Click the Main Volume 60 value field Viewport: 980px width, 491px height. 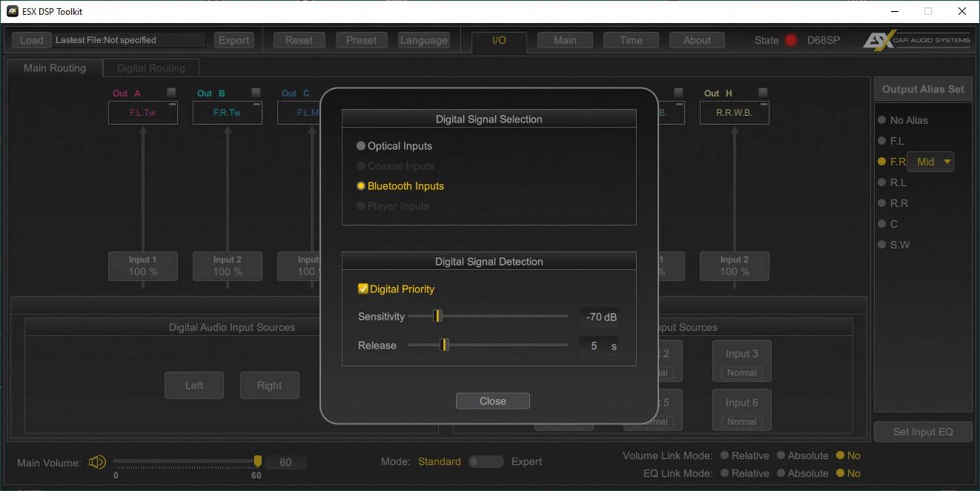click(x=286, y=462)
